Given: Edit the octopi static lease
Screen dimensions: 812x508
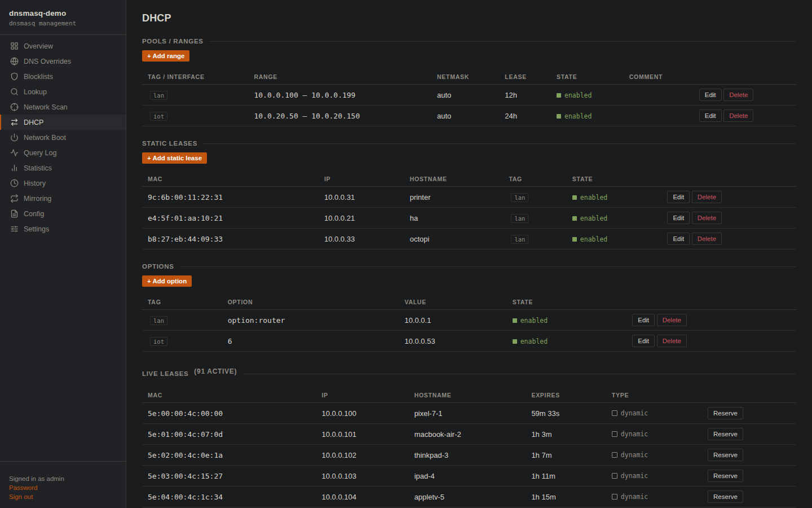Looking at the screenshot, I should pos(678,239).
